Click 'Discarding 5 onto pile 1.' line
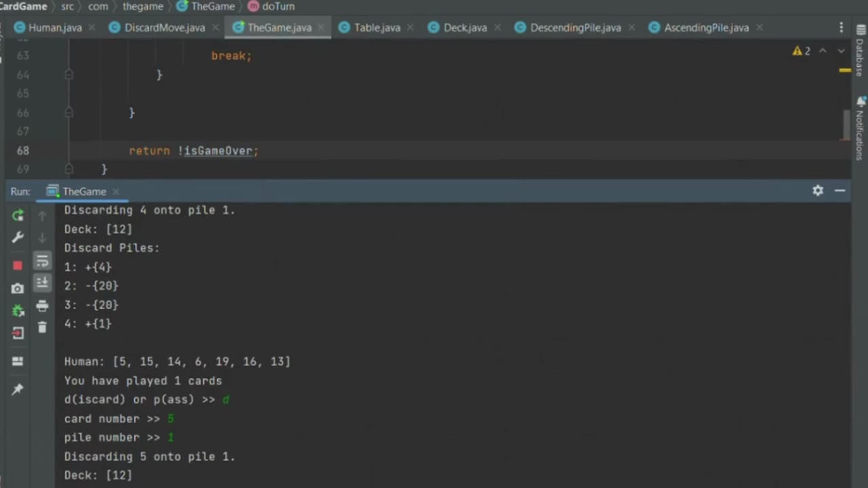 point(150,457)
